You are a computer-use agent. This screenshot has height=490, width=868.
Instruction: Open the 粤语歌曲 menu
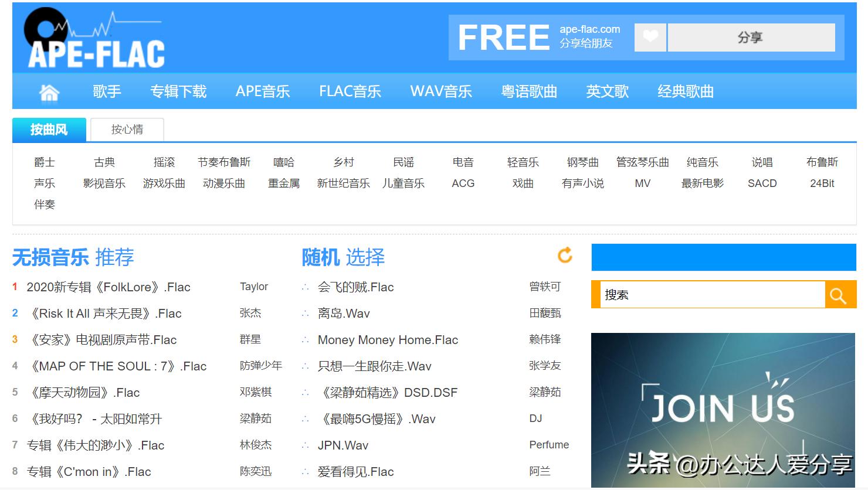(x=528, y=91)
